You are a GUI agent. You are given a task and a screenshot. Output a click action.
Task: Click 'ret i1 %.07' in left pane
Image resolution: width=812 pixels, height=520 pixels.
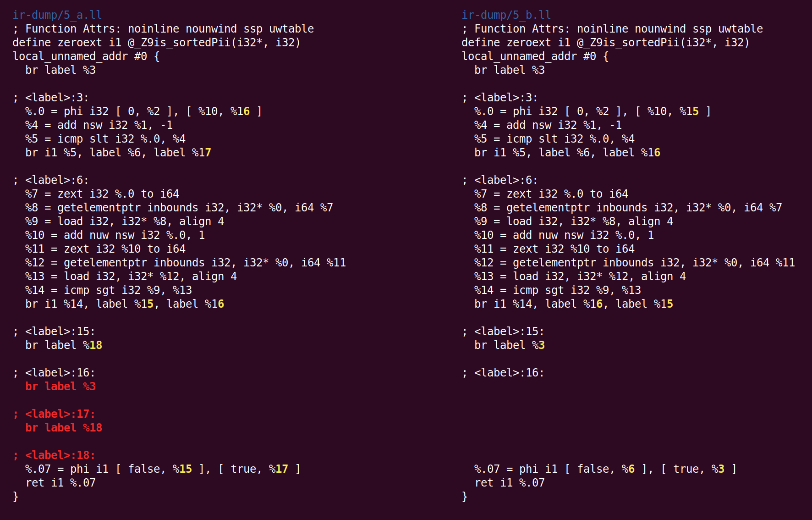pyautogui.click(x=60, y=483)
